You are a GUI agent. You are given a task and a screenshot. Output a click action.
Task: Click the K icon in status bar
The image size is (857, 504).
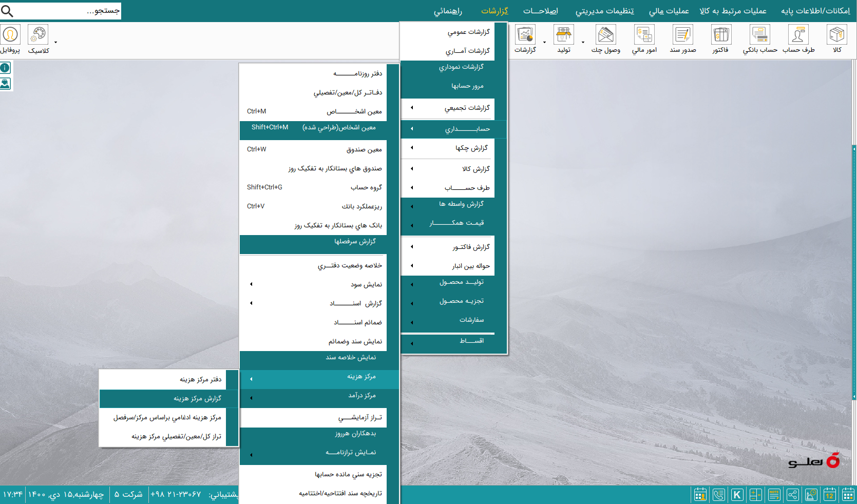coord(737,495)
